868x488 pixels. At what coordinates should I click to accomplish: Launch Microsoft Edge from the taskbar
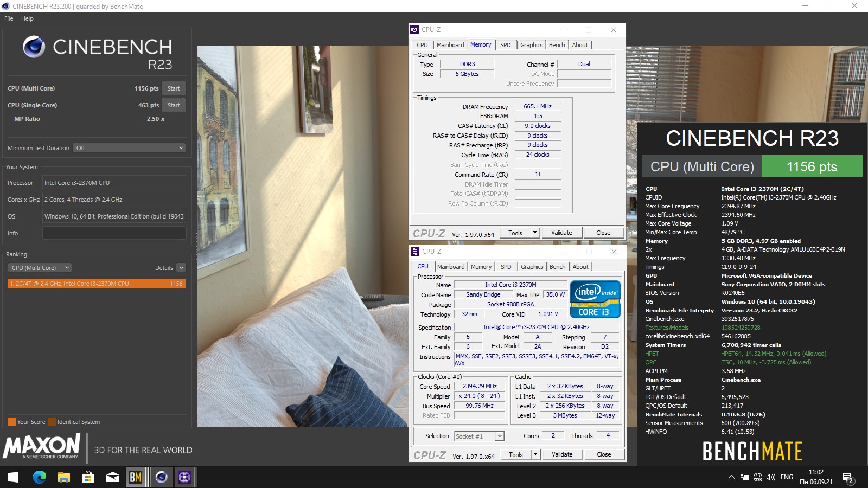39,477
